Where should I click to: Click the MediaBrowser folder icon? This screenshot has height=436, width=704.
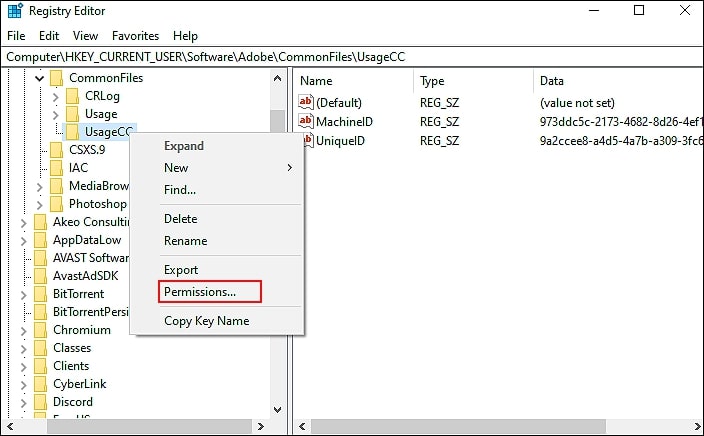pyautogui.click(x=57, y=186)
